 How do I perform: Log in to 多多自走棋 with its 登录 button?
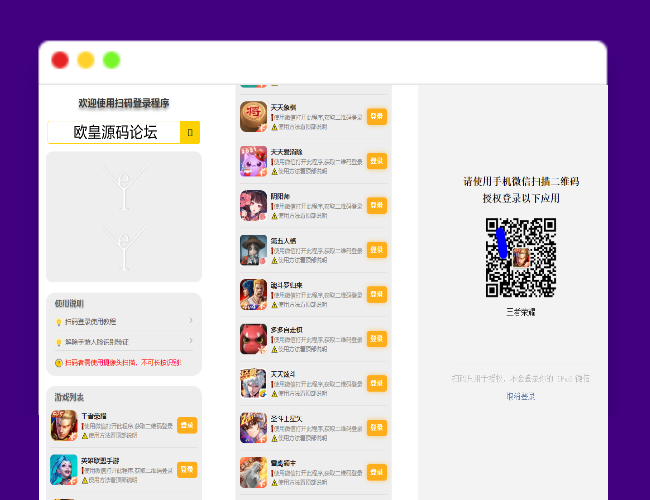tap(376, 339)
